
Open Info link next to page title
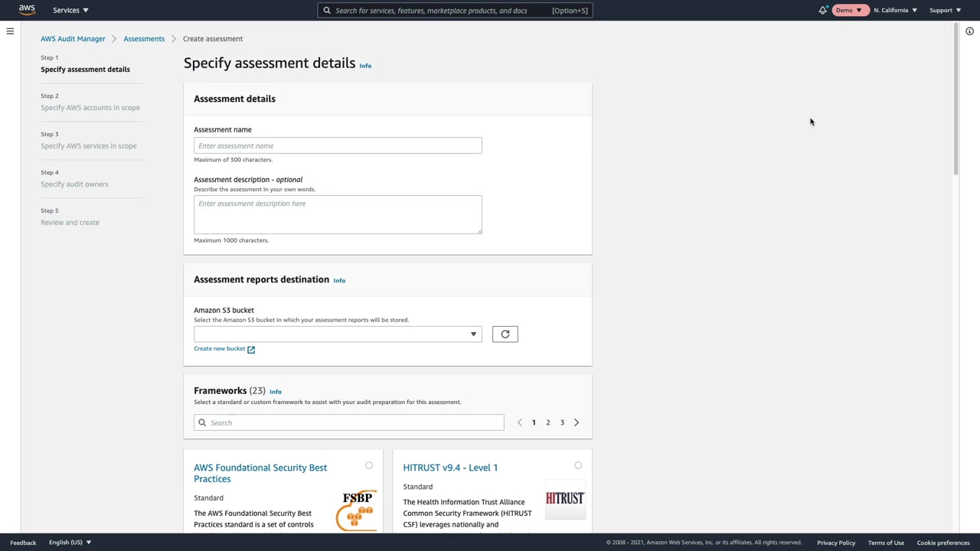tap(365, 66)
